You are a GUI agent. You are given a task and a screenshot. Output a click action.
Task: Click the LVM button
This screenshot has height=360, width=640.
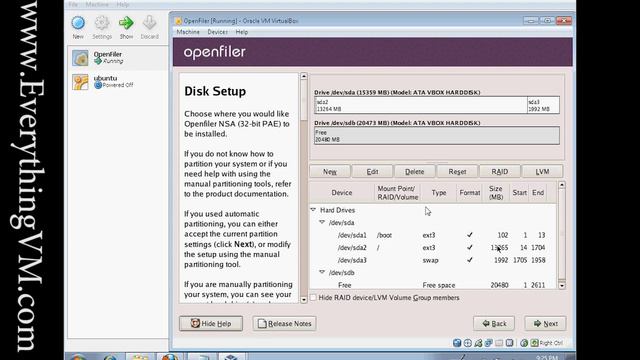click(542, 171)
